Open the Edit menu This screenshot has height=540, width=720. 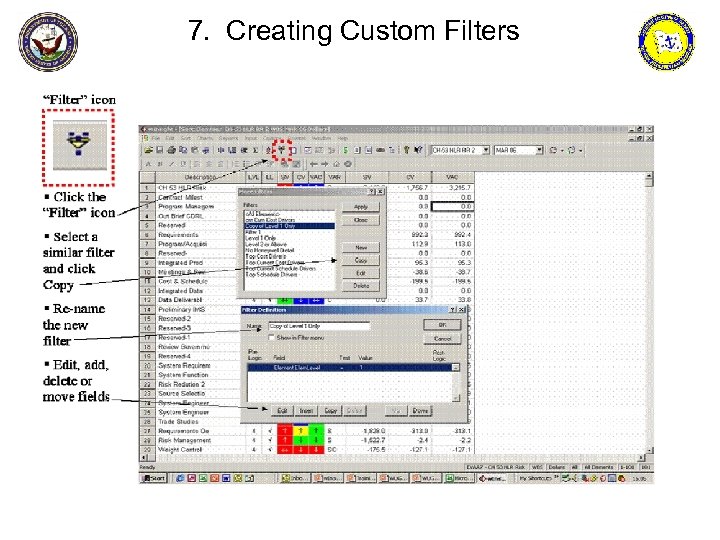click(x=169, y=138)
